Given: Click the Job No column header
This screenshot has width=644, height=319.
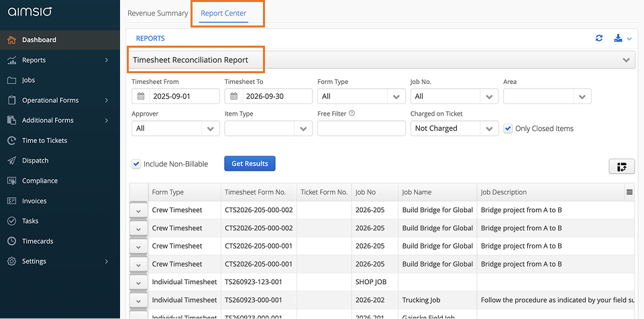Looking at the screenshot, I should 374,192.
